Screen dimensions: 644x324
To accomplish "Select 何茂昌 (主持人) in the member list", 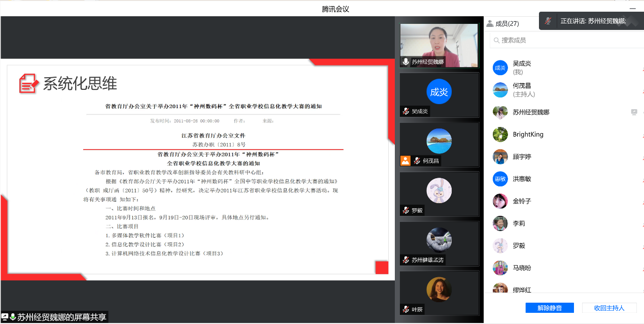I will point(522,90).
